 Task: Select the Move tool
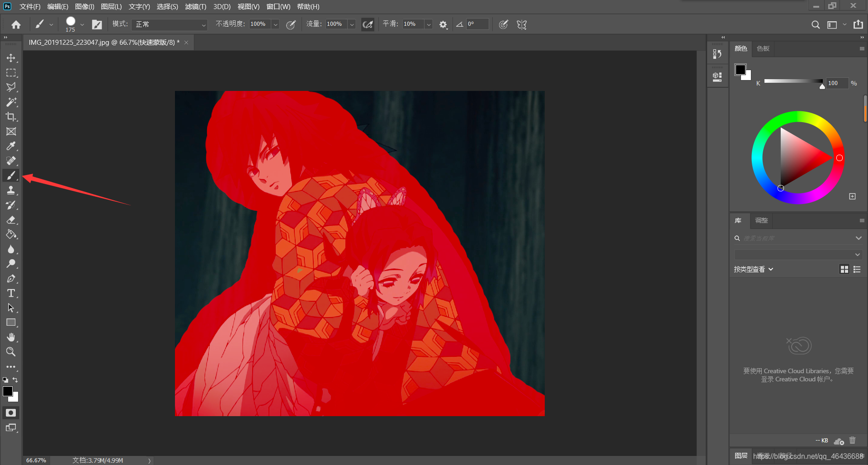(11, 58)
